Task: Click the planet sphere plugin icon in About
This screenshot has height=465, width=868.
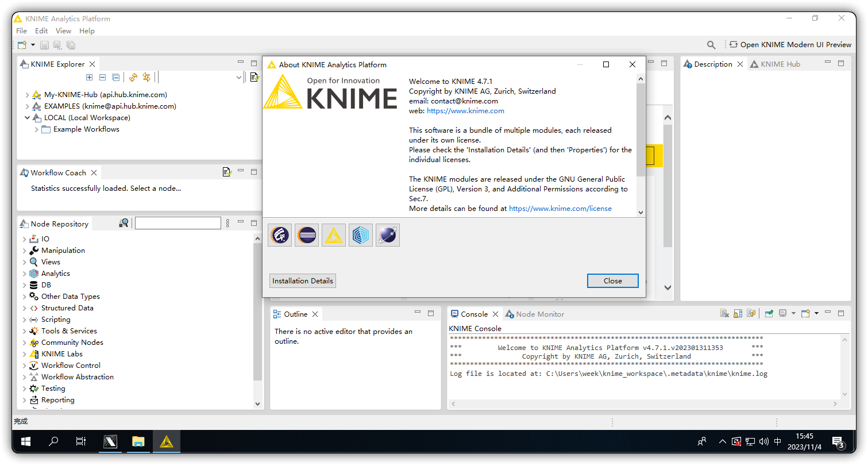Action: coord(388,235)
